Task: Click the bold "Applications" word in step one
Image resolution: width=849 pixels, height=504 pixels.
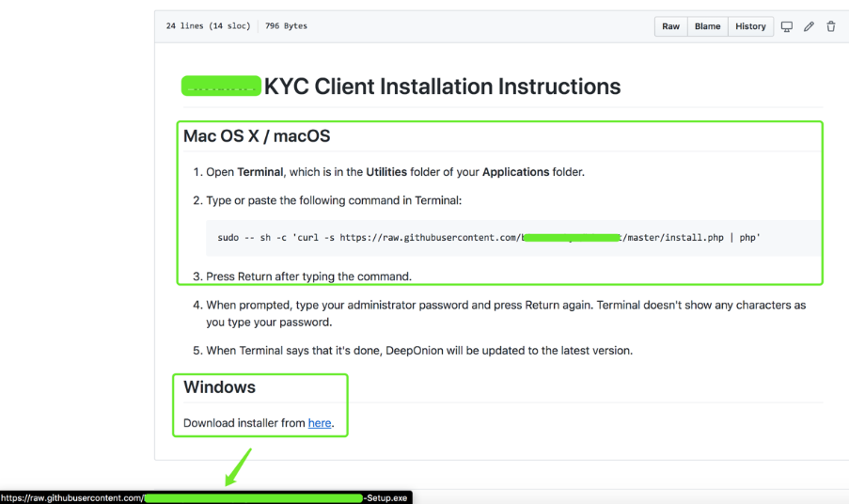Action: pos(515,172)
